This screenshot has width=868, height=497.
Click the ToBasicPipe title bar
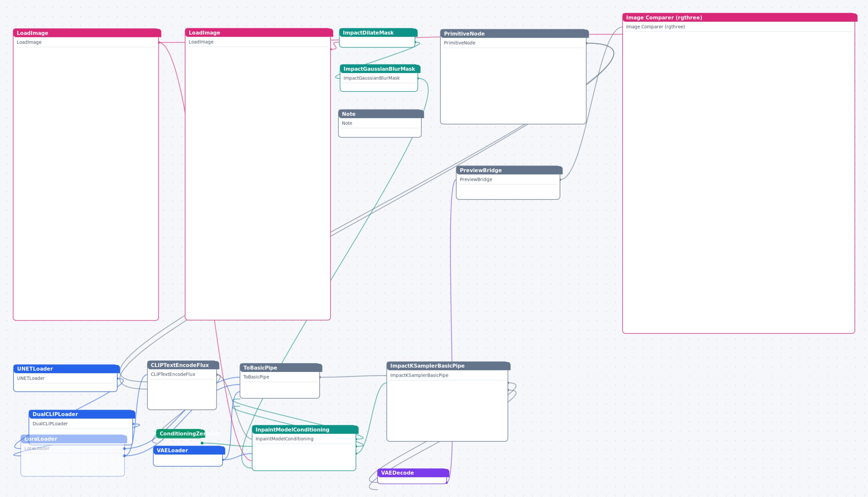pos(281,368)
